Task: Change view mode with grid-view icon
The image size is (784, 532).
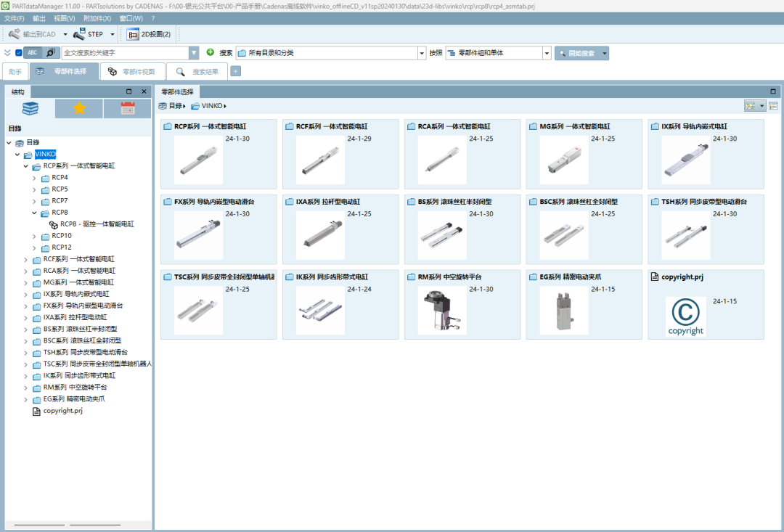Action: (x=750, y=105)
